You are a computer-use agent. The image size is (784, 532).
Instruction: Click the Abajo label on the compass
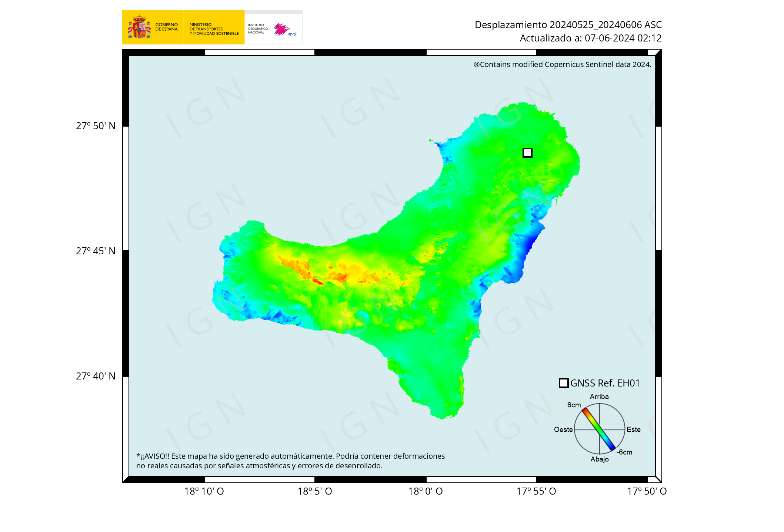pyautogui.click(x=599, y=459)
